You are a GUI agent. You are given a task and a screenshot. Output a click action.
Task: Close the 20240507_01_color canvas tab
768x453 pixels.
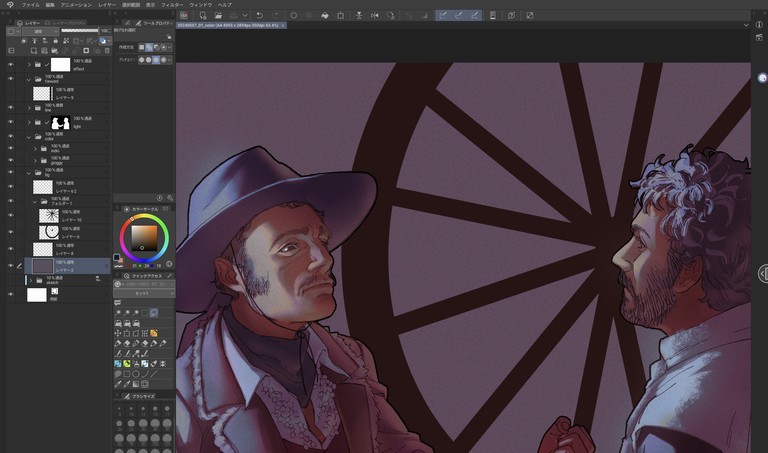coord(283,25)
